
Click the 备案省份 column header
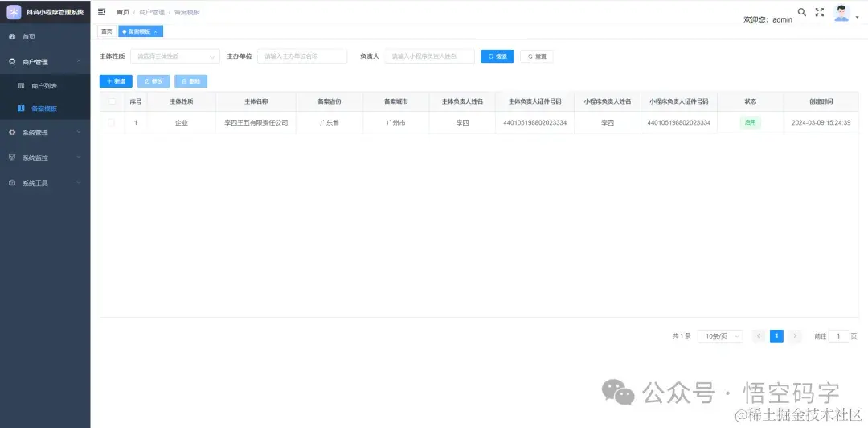330,101
